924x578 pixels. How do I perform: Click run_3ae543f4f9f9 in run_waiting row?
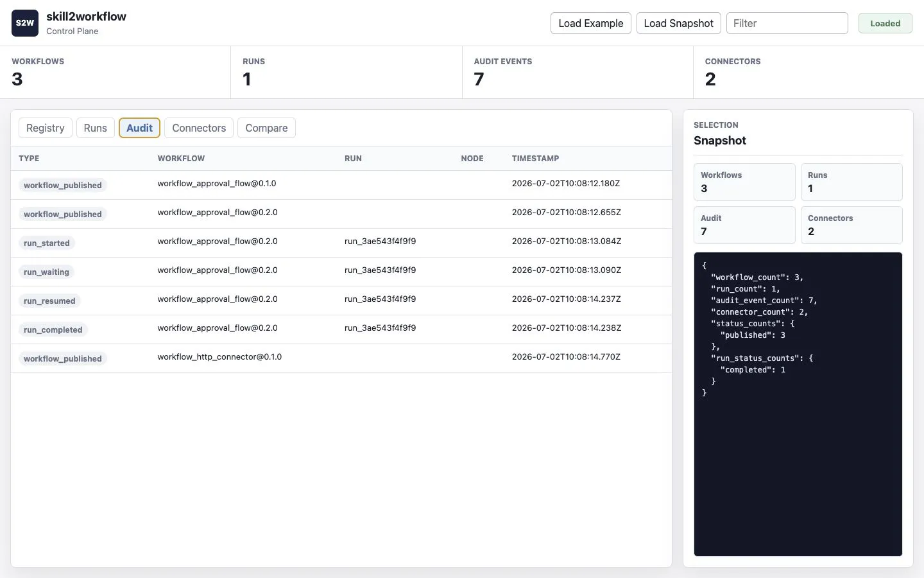pyautogui.click(x=380, y=270)
